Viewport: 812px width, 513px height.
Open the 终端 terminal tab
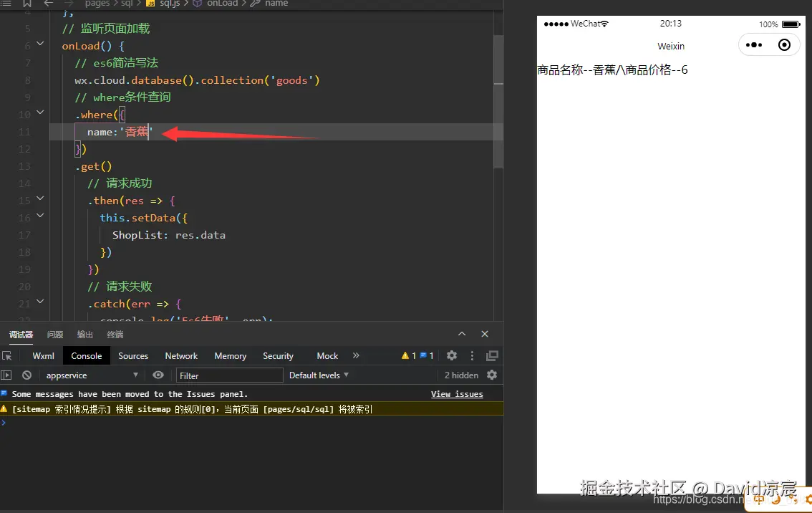tap(115, 334)
